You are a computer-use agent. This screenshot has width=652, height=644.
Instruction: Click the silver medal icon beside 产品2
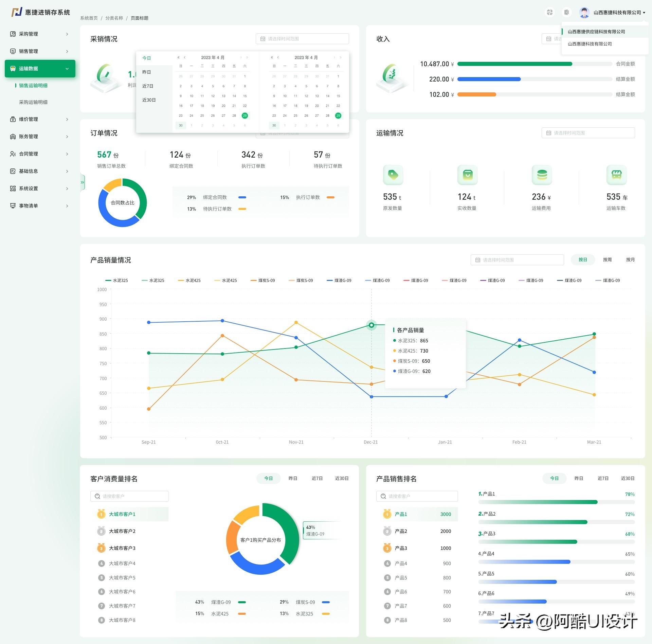coord(387,531)
